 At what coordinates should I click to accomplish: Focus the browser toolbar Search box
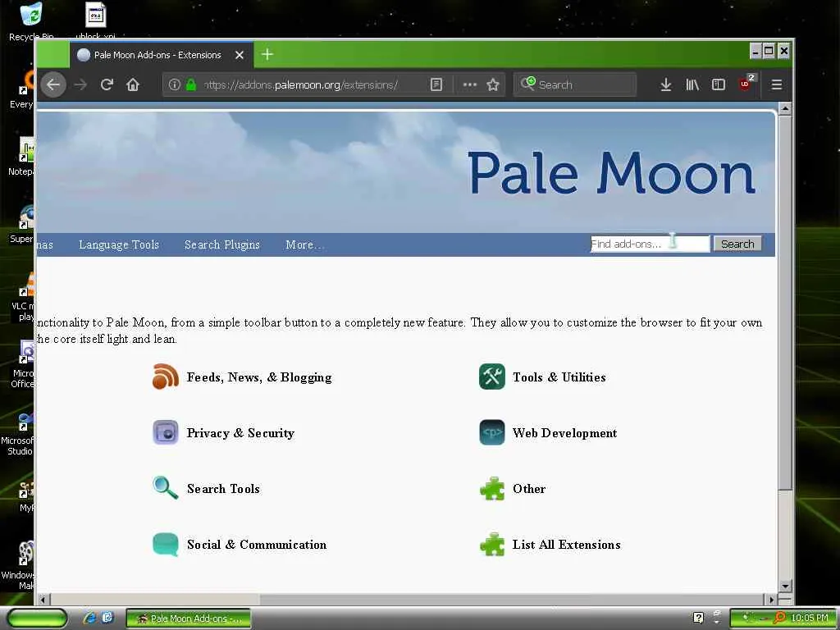click(x=575, y=84)
